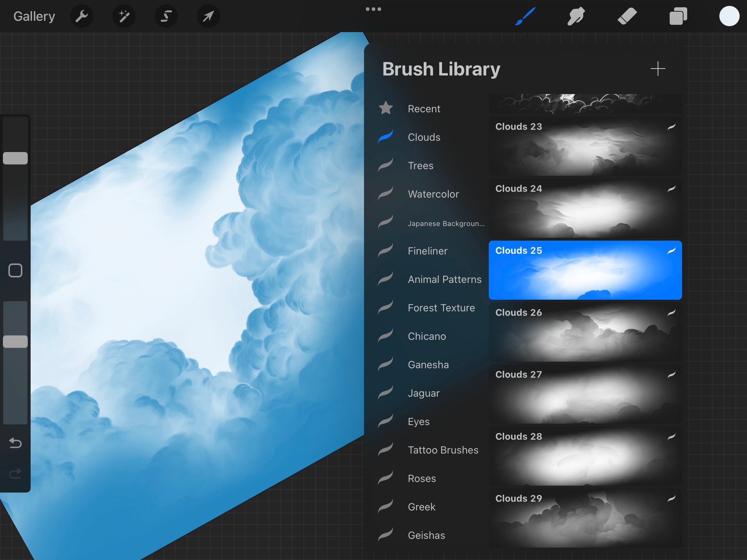Viewport: 747px width, 560px height.
Task: Click the Brush Library title
Action: click(441, 69)
